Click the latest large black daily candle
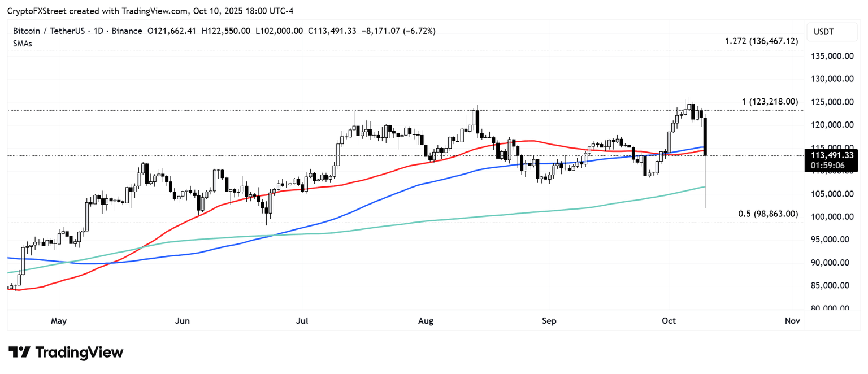 (x=705, y=136)
